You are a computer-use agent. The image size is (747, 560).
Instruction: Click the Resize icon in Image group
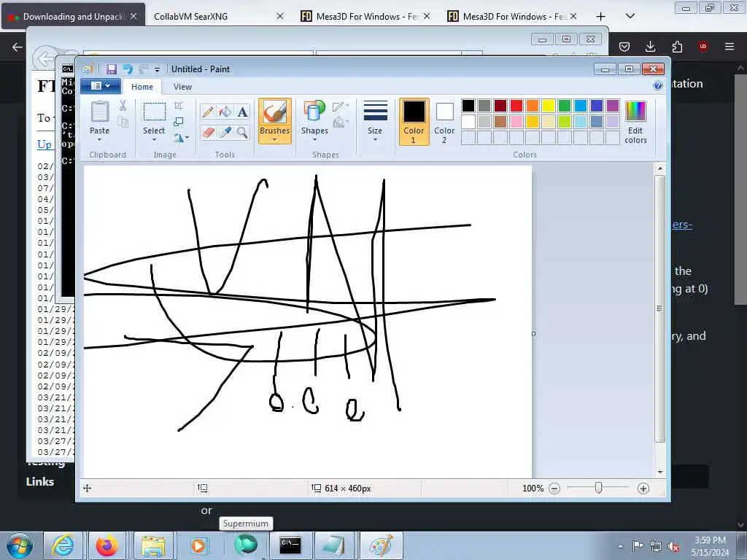click(x=179, y=122)
